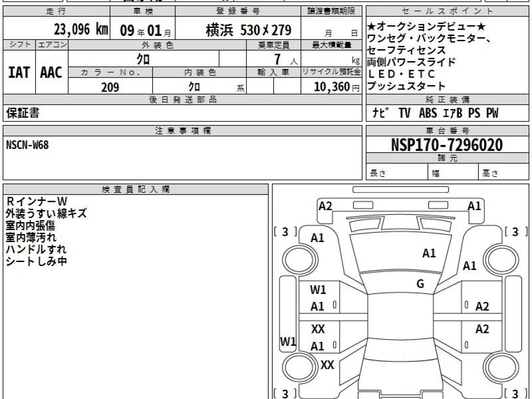
Task: Click the 保証書 text entry
Action: click(23, 113)
